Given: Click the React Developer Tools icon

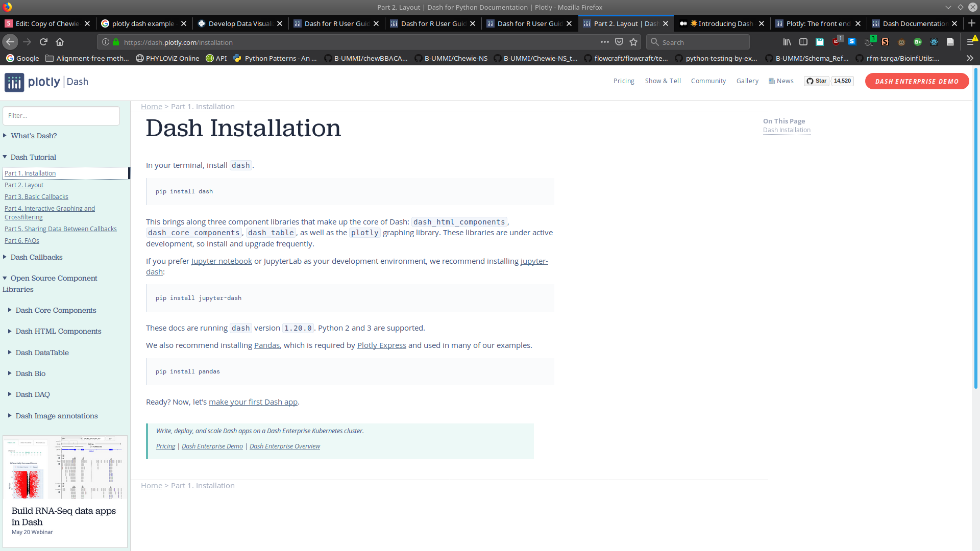Looking at the screenshot, I should point(934,42).
